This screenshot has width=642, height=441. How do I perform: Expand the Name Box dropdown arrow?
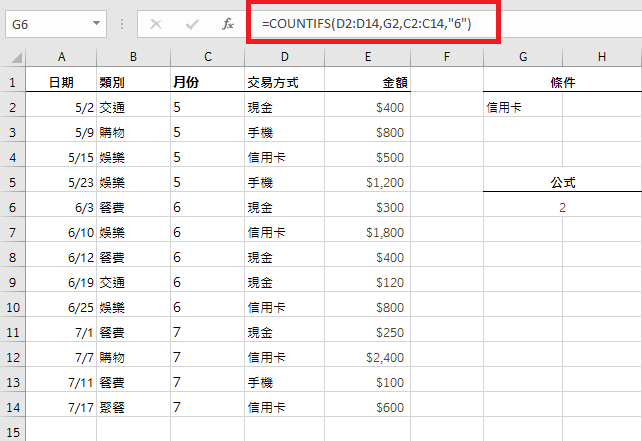97,23
